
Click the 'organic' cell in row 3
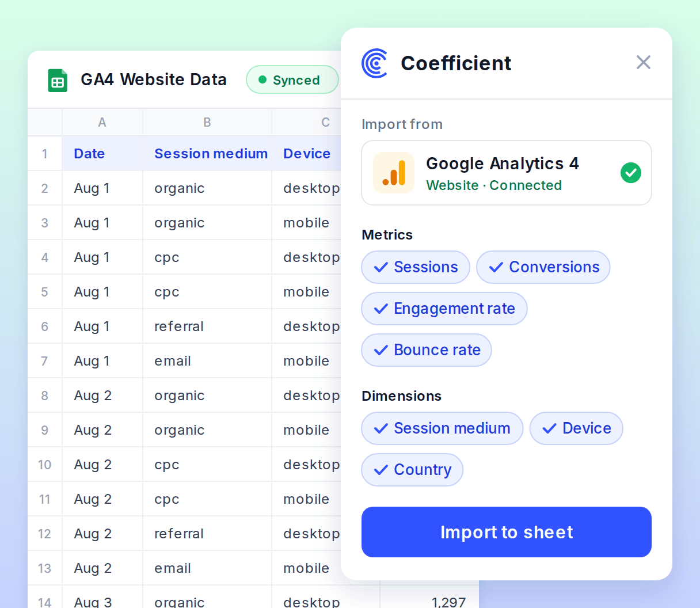coord(207,223)
